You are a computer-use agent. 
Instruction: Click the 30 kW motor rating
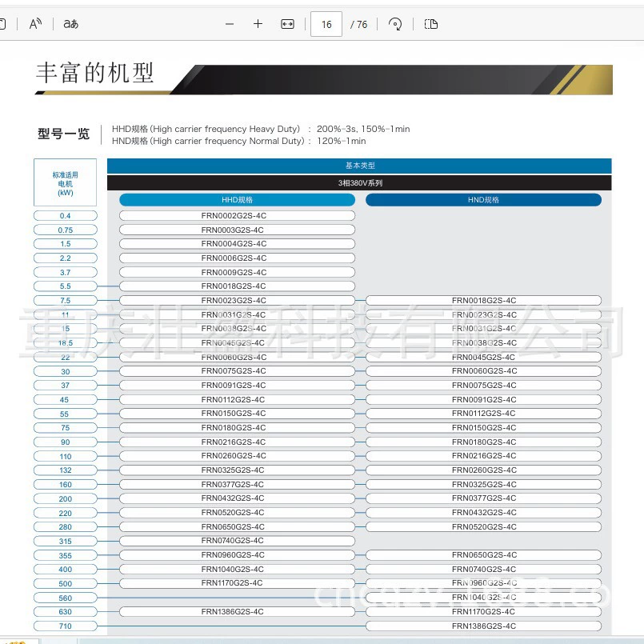[x=66, y=372]
